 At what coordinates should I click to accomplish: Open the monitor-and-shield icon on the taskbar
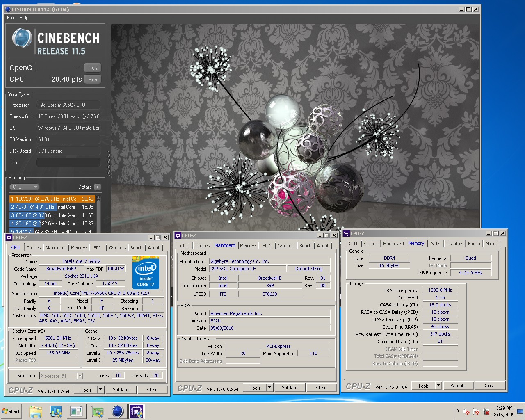56,411
